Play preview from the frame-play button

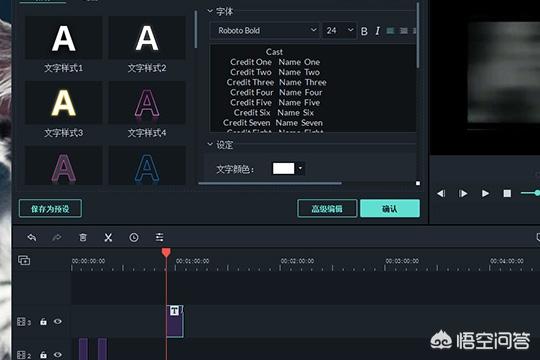pyautogui.click(x=463, y=194)
